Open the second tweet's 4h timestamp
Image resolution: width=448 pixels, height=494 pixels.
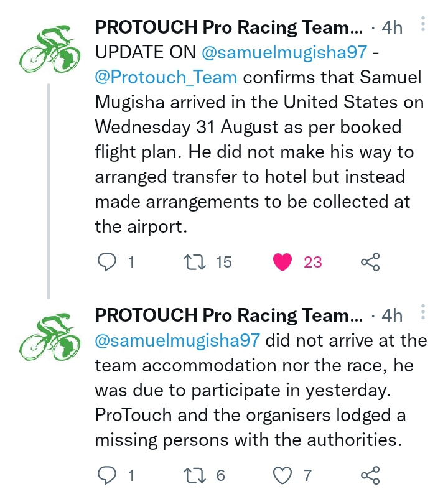coord(392,315)
